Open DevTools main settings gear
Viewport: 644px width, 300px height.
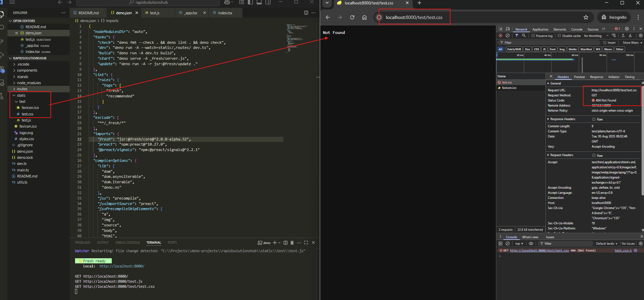point(627,29)
